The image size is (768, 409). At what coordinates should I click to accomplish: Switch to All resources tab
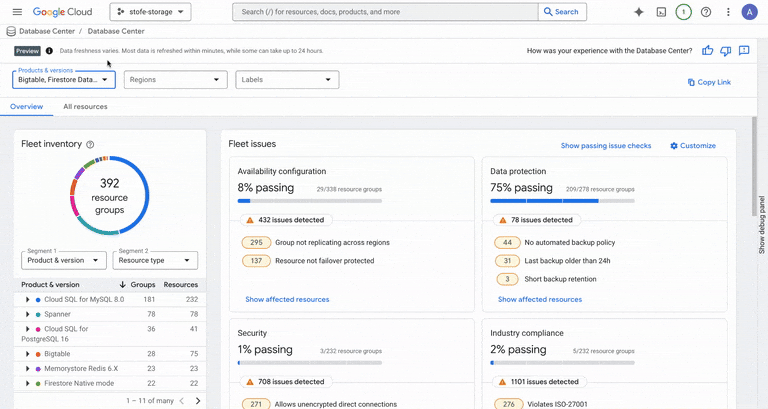(85, 106)
